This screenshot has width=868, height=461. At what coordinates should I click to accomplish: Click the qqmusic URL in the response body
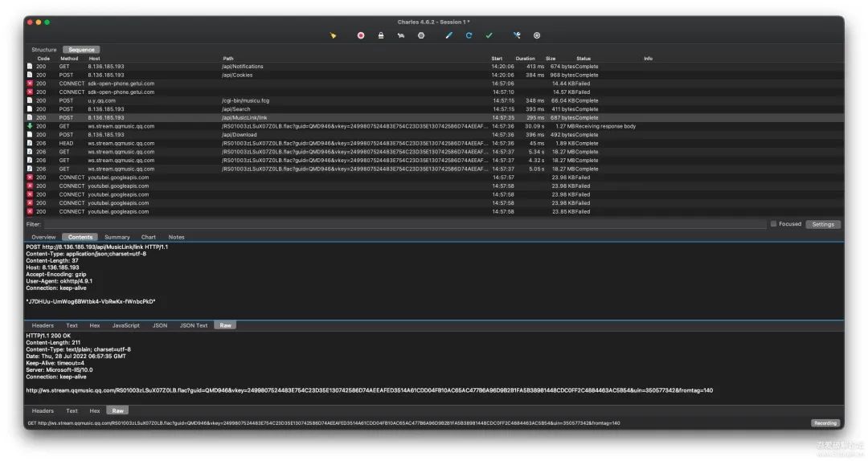[369, 390]
